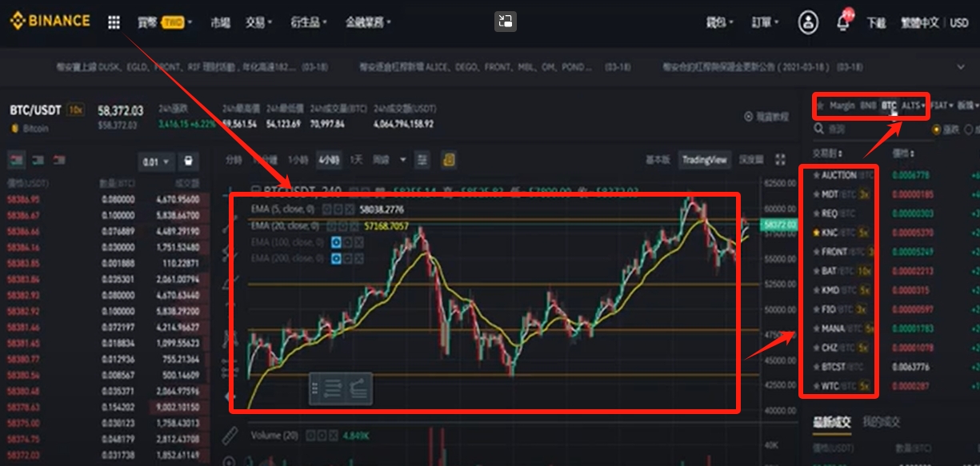This screenshot has width=980, height=466.
Task: Star the MDT/BTC pair as favorite
Action: click(817, 194)
